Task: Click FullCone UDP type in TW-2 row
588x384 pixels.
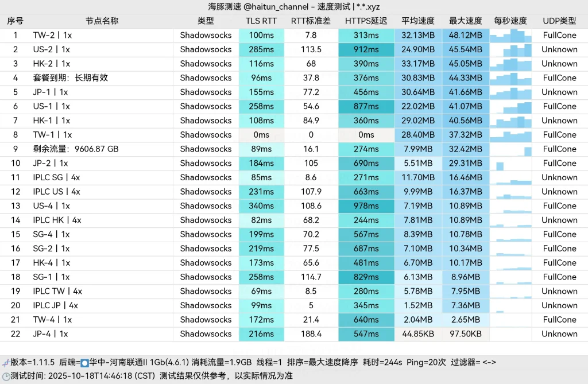Action: coord(559,35)
